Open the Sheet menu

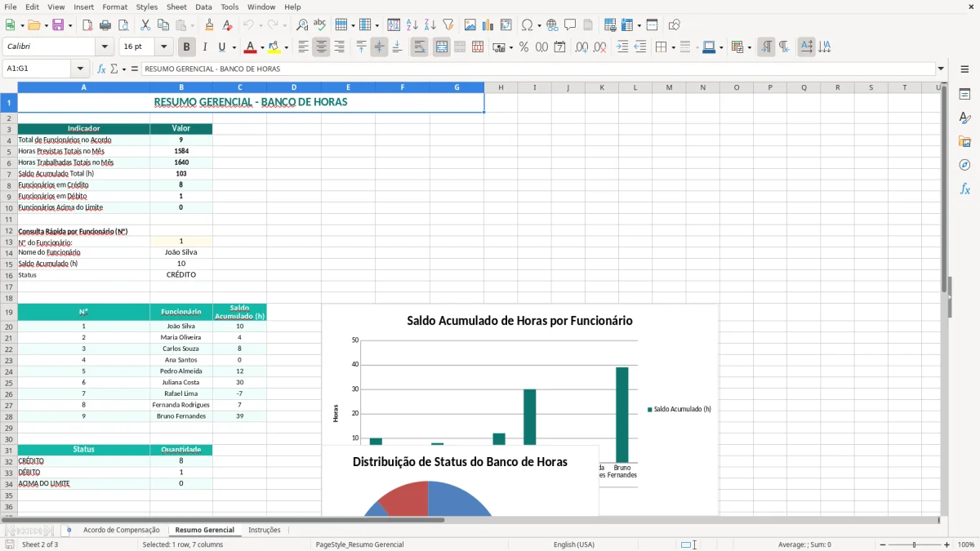click(x=176, y=7)
